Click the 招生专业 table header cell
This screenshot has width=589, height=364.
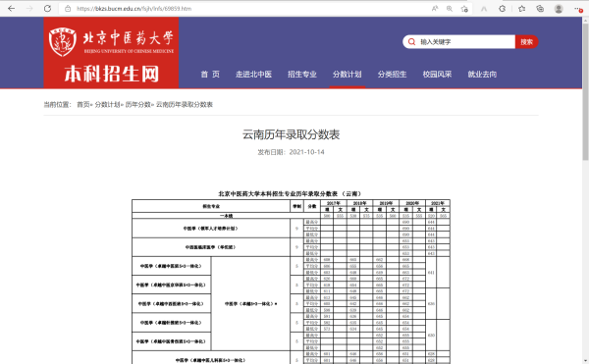[211, 206]
